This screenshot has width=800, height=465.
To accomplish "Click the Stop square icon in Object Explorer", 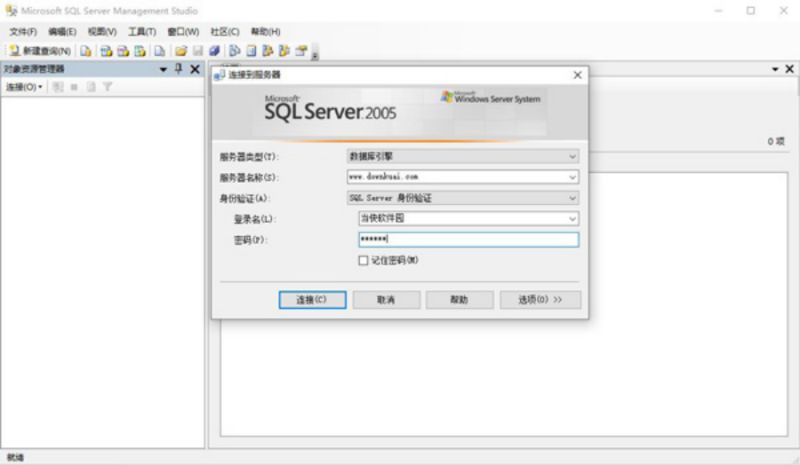I will tap(74, 87).
